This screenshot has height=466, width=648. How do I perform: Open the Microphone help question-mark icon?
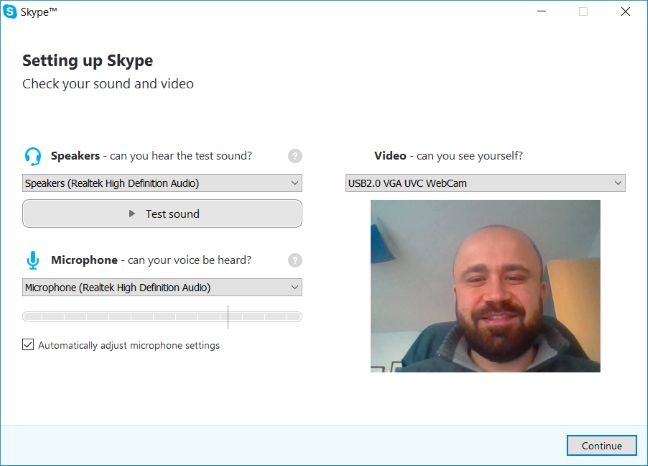tap(295, 260)
